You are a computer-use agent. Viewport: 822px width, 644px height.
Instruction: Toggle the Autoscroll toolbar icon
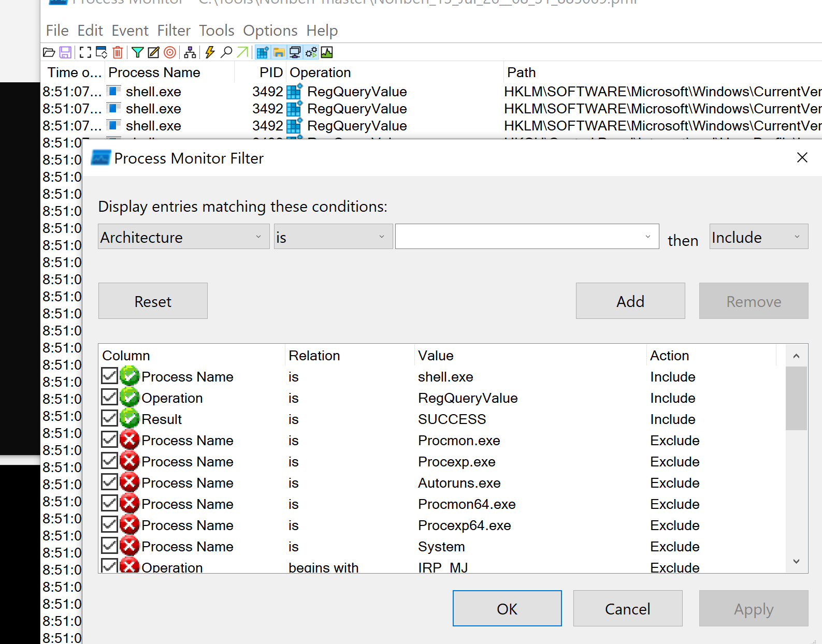tap(102, 52)
